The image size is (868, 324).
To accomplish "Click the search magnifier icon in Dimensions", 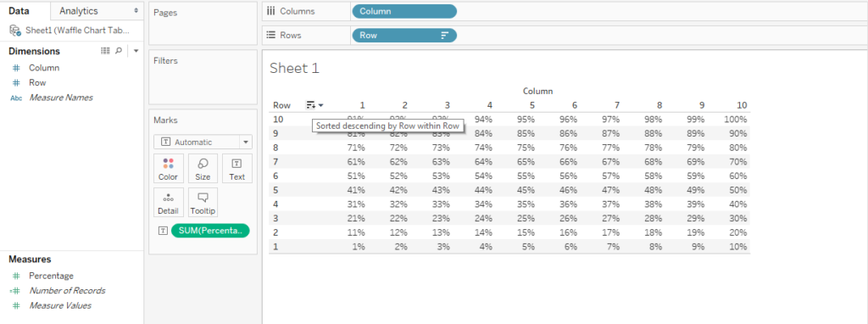I will (119, 51).
